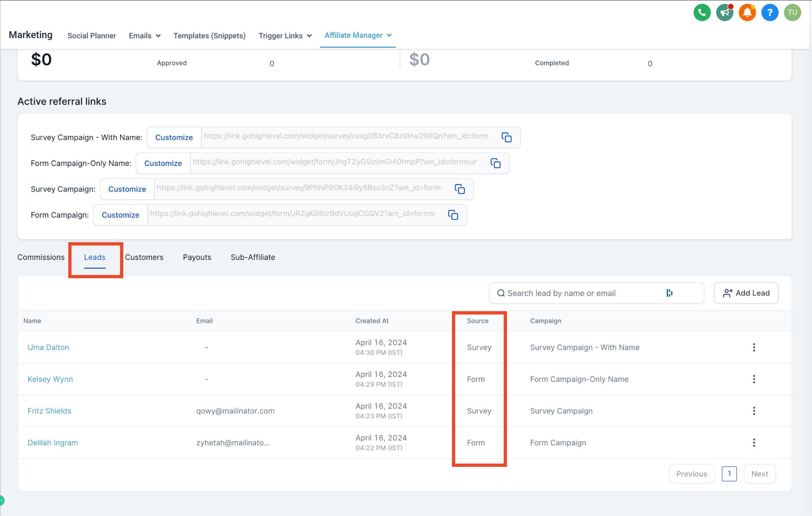Open the Fritz Shields lead link
This screenshot has width=812, height=516.
coord(49,411)
